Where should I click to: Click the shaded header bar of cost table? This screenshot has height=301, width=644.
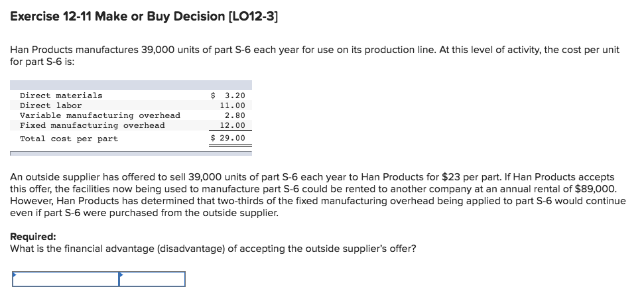click(131, 85)
